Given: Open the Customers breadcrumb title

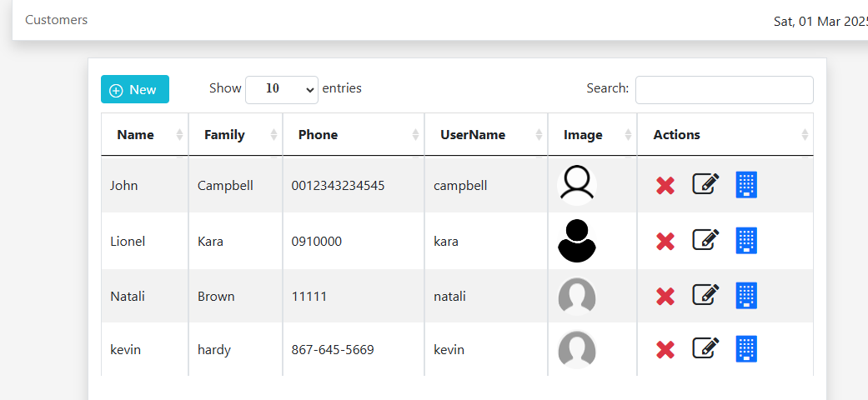Looking at the screenshot, I should tap(56, 20).
